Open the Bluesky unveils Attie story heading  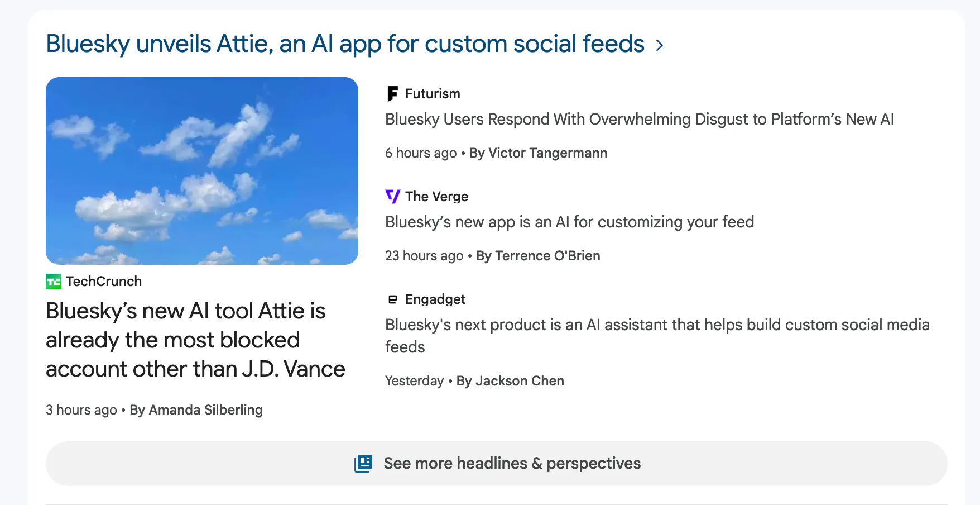click(x=345, y=44)
